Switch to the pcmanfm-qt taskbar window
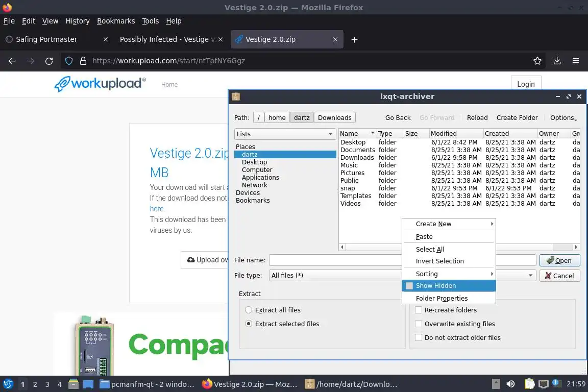 coord(147,384)
